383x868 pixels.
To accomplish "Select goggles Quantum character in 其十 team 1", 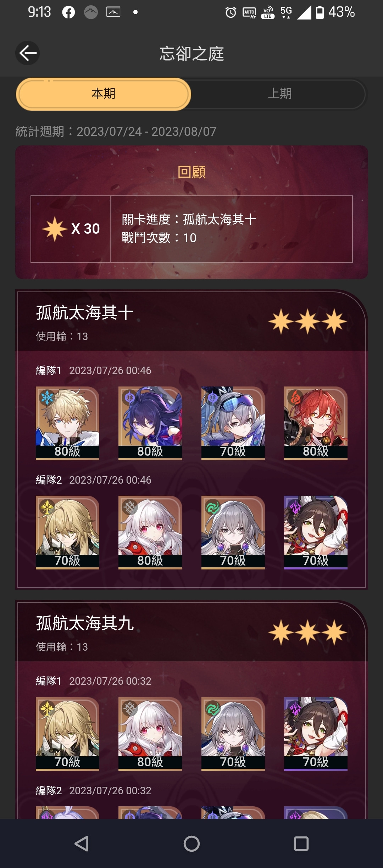I will (x=233, y=423).
